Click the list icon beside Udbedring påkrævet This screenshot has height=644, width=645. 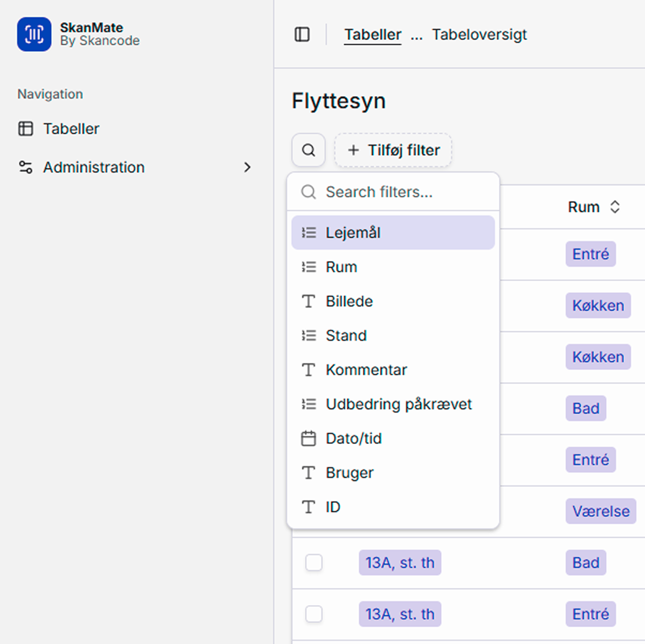click(308, 403)
